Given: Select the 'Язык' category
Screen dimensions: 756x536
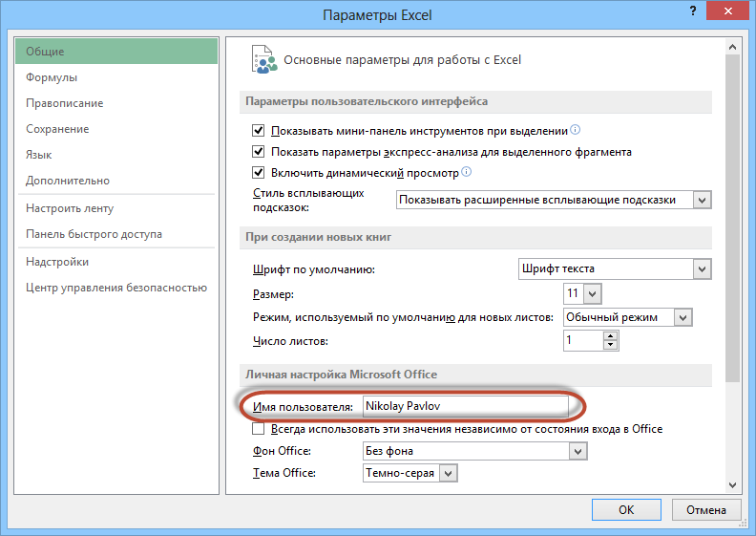Looking at the screenshot, I should [116, 155].
